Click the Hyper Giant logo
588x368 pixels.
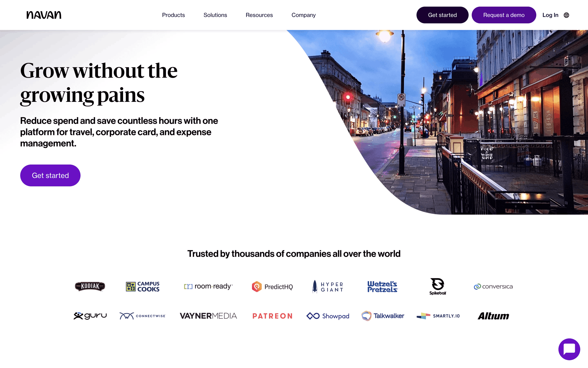(x=328, y=286)
